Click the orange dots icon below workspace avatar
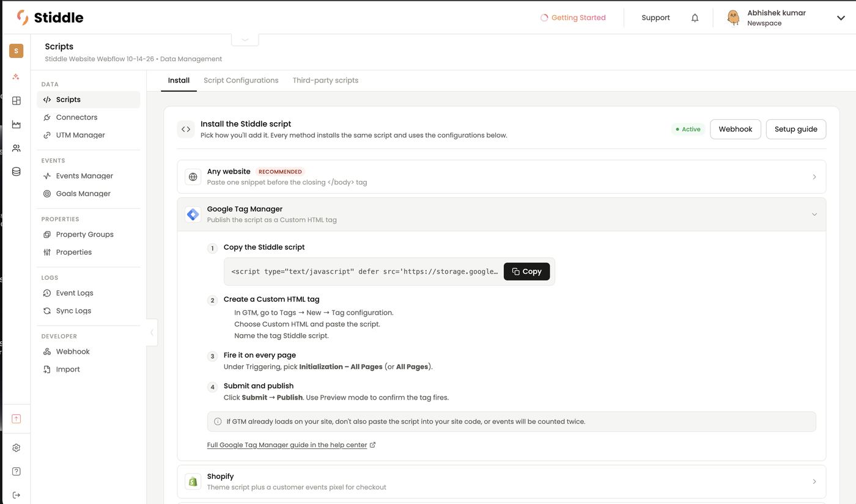Viewport: 856px width, 504px height. [x=17, y=77]
